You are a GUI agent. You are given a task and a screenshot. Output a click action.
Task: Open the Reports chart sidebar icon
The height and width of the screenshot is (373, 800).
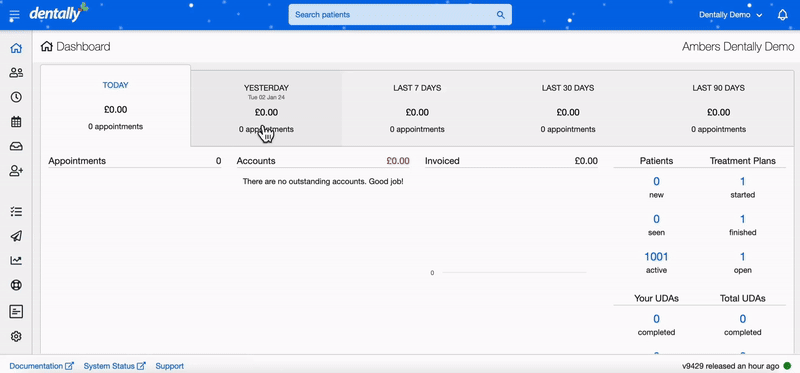click(x=16, y=261)
